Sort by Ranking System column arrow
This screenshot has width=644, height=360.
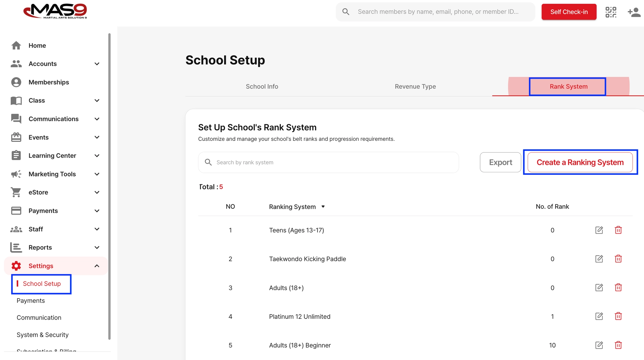[323, 207]
